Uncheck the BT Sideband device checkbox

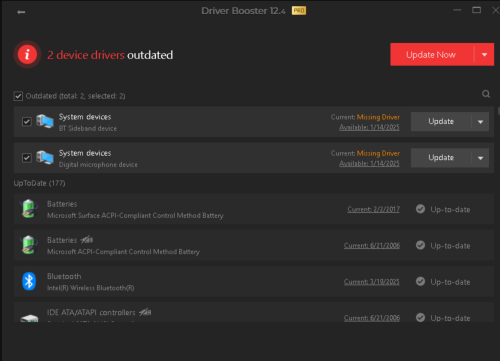[x=27, y=122]
